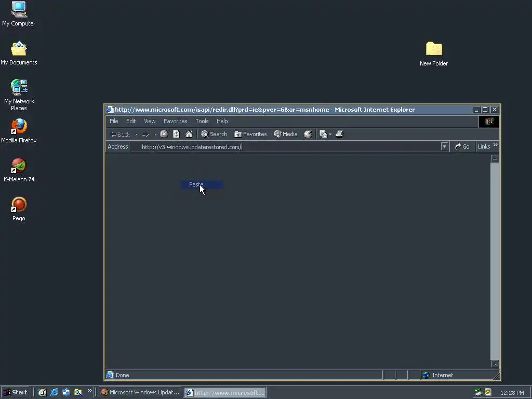Click the Refresh page icon
Viewport: 532px width, 399px height.
pos(176,134)
